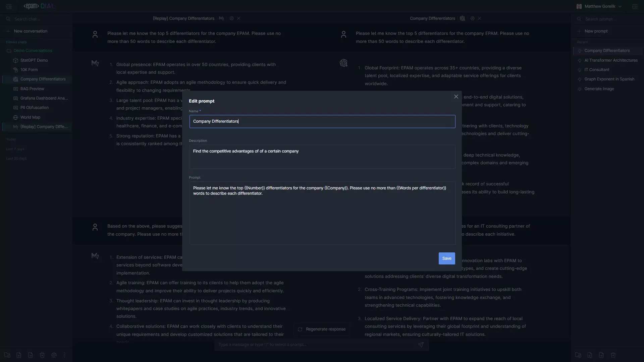The width and height of the screenshot is (644, 362).
Task: Click the send message arrow icon
Action: pos(421,344)
